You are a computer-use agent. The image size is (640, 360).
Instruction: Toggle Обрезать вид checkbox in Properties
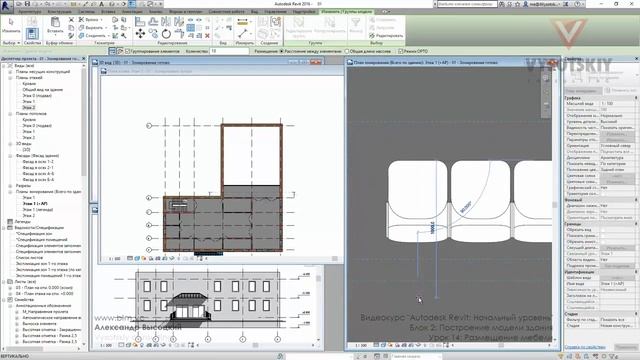(x=603, y=230)
